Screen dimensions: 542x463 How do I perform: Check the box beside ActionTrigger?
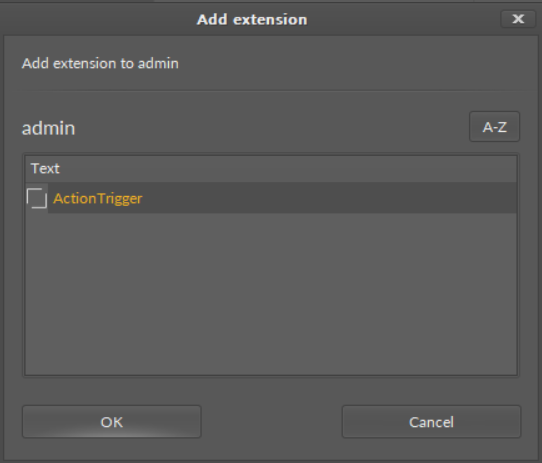pyautogui.click(x=37, y=198)
